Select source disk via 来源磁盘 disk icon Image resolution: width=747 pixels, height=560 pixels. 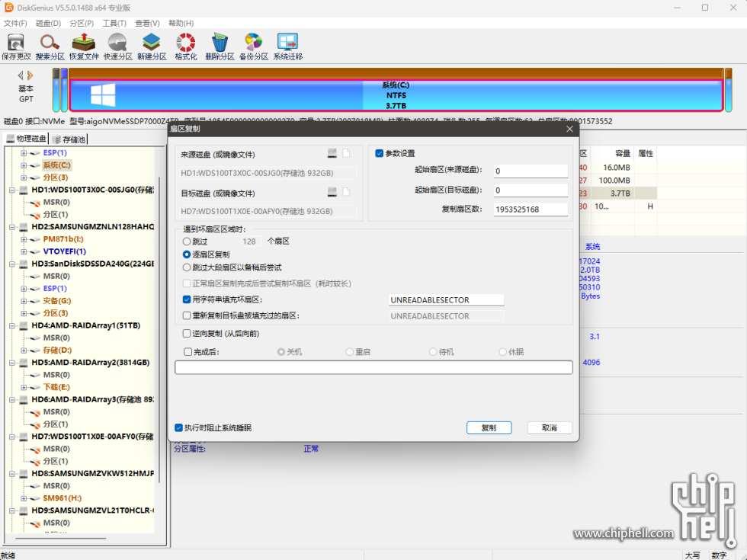[x=332, y=153]
